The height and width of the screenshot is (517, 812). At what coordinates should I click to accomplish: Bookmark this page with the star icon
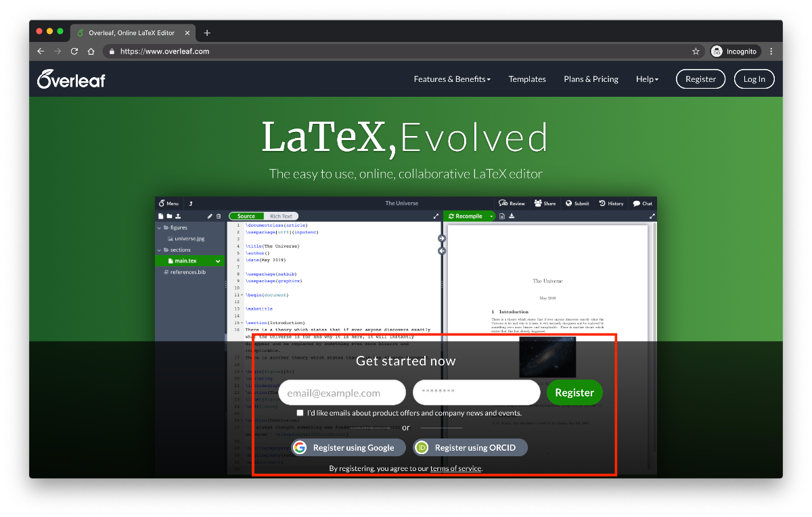coord(696,51)
